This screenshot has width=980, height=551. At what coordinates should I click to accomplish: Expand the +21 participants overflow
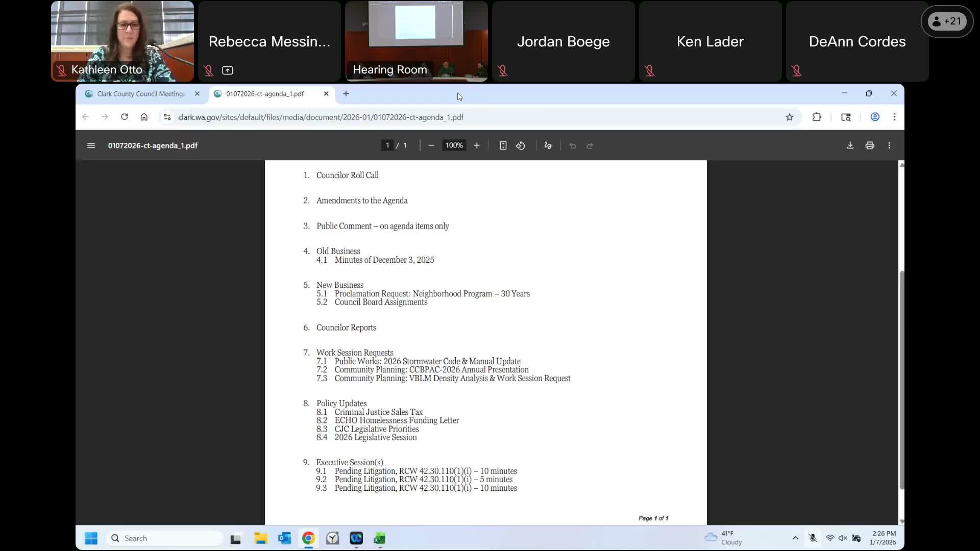[x=947, y=21]
